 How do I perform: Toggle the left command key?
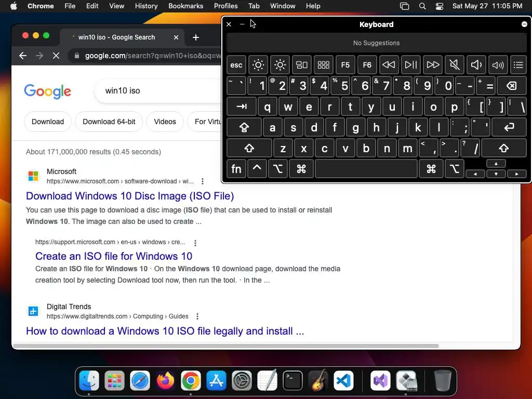(x=301, y=169)
